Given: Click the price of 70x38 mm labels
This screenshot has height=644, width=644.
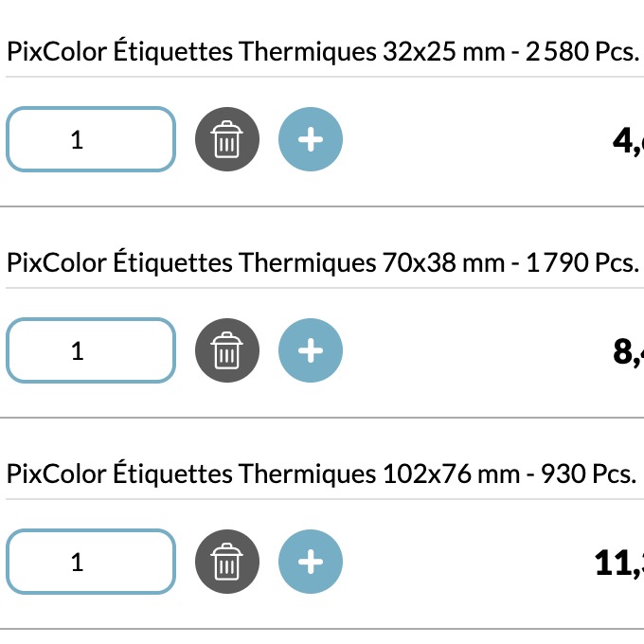Looking at the screenshot, I should tap(628, 352).
